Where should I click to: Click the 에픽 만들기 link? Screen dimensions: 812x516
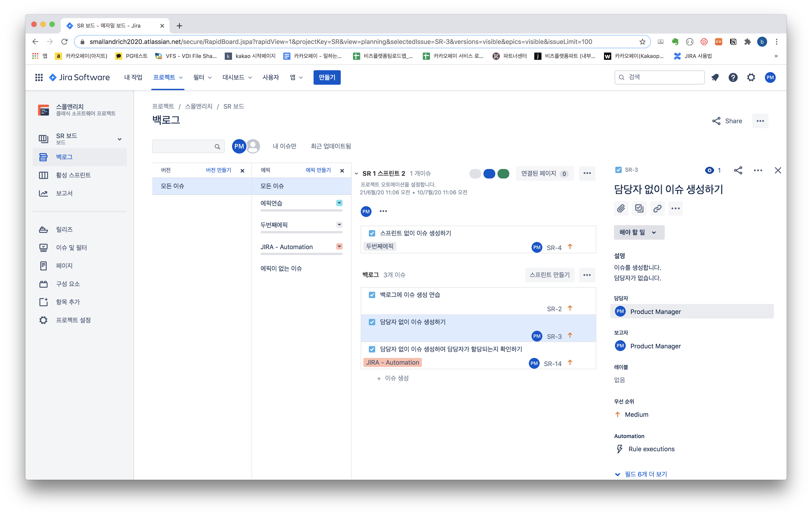point(318,170)
